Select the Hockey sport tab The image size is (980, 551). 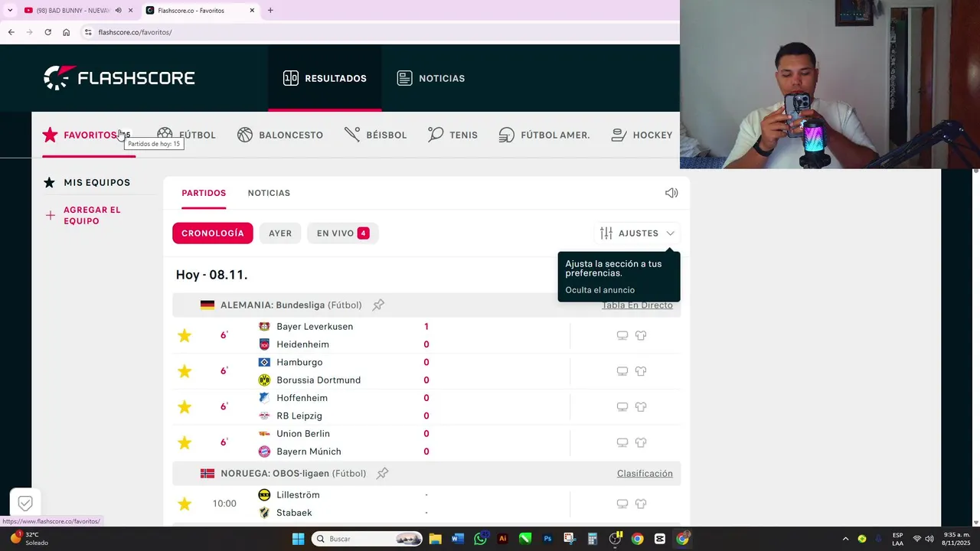[x=642, y=135]
